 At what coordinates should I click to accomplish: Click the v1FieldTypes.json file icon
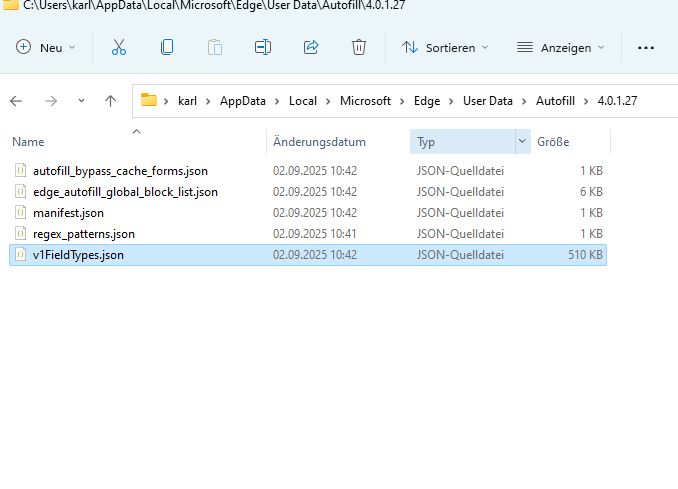(x=20, y=254)
